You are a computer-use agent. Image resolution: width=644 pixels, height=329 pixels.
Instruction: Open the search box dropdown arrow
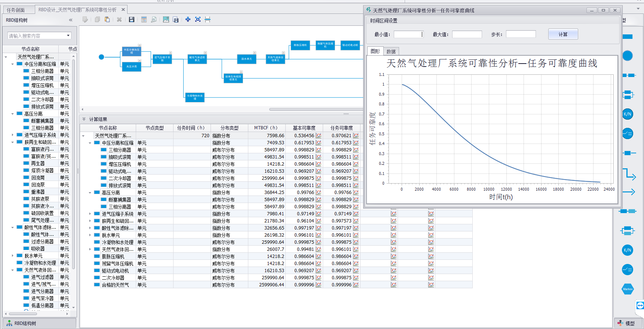[68, 36]
